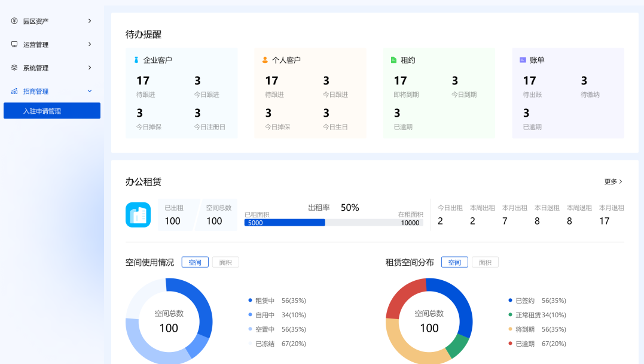644x364 pixels.
Task: Click the blue office building icon
Action: pyautogui.click(x=138, y=215)
